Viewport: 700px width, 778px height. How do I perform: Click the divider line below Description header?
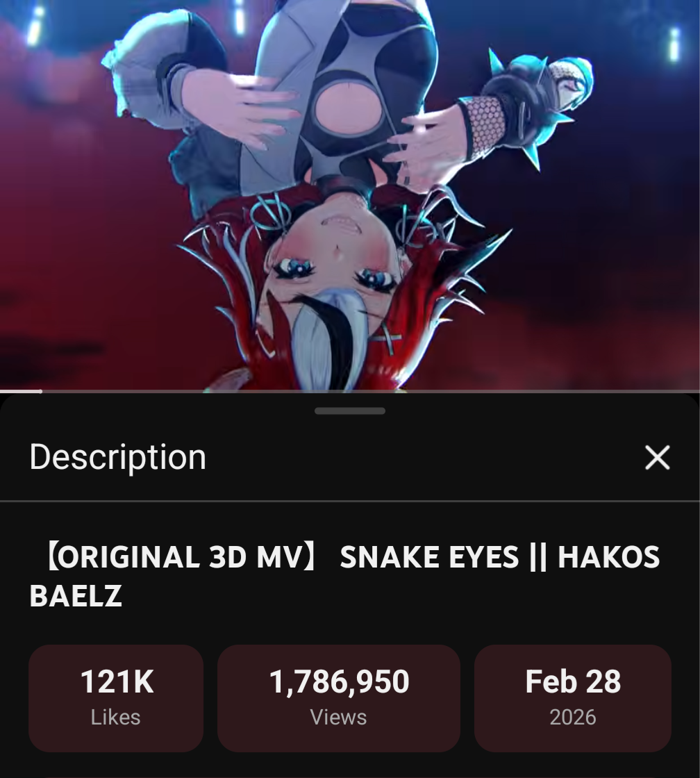350,501
